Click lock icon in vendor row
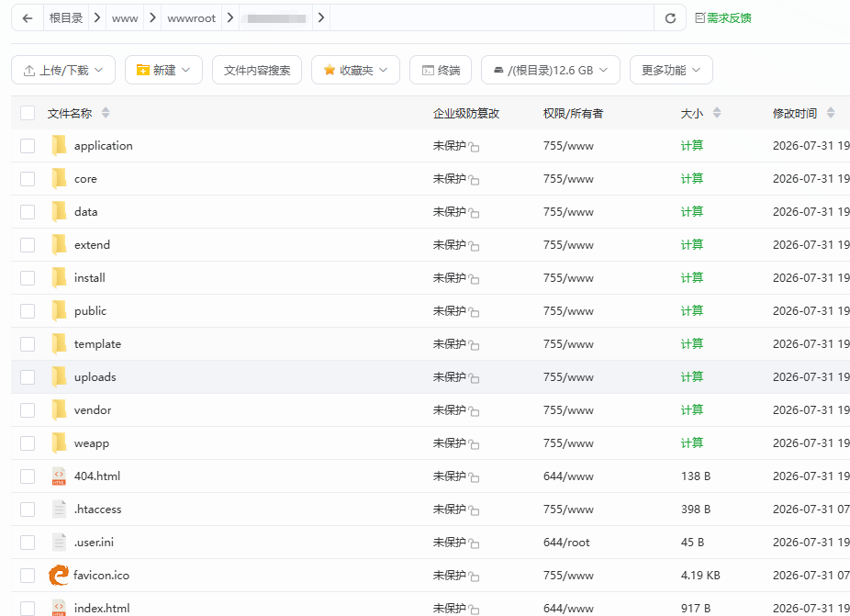Image resolution: width=850 pixels, height=616 pixels. pos(474,411)
